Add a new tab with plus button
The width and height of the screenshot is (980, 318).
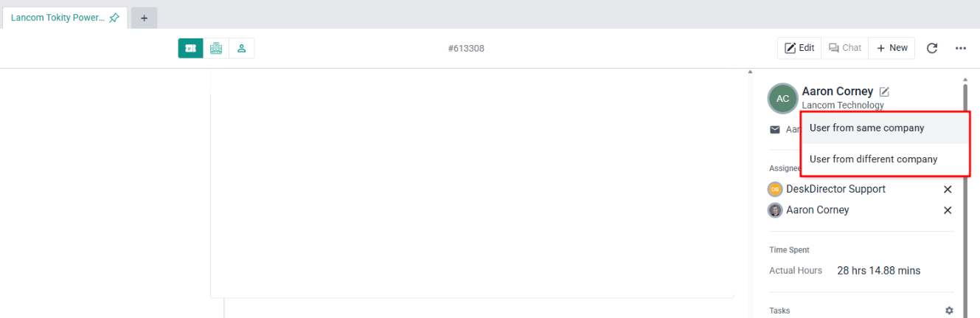(144, 18)
